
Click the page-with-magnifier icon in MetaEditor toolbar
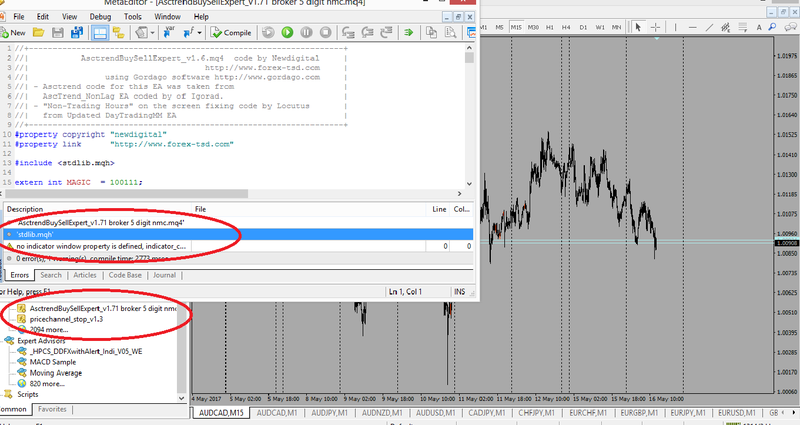[451, 33]
